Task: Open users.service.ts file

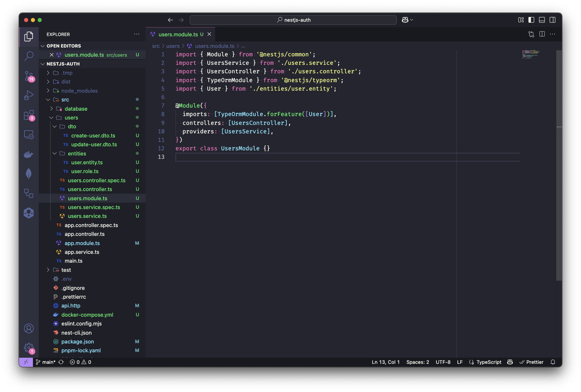Action: 87,216
